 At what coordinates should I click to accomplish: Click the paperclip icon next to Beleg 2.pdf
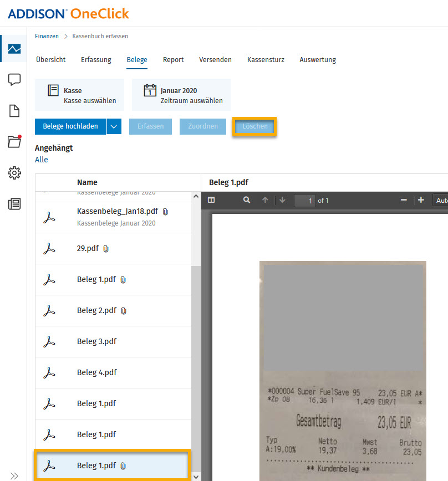[x=124, y=311]
